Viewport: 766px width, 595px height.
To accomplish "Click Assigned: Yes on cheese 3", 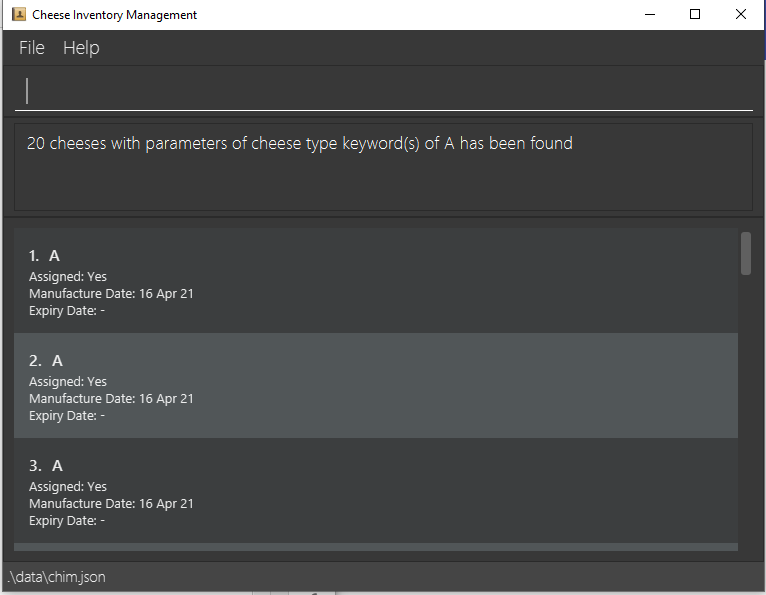I will 68,487.
